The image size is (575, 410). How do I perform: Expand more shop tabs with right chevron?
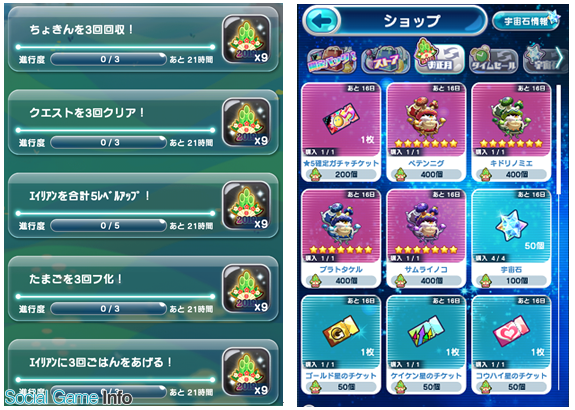click(x=560, y=58)
